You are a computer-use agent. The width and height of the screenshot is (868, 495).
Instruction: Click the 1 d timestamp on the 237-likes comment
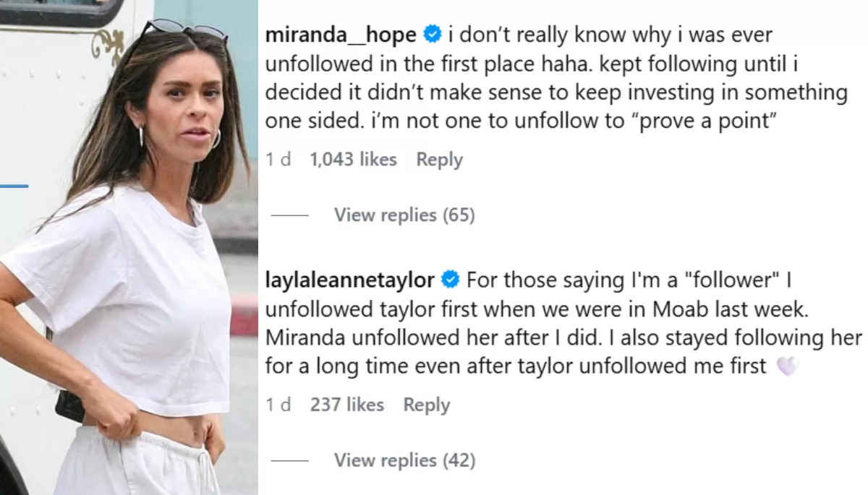point(278,405)
